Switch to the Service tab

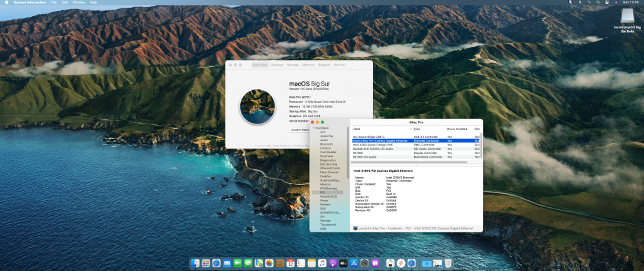[x=339, y=65]
